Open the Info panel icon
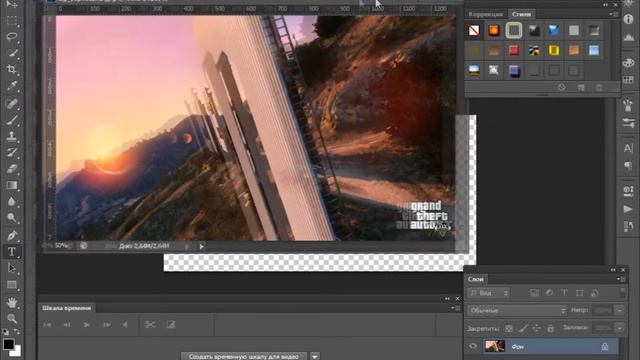The width and height of the screenshot is (640, 360). (628, 19)
